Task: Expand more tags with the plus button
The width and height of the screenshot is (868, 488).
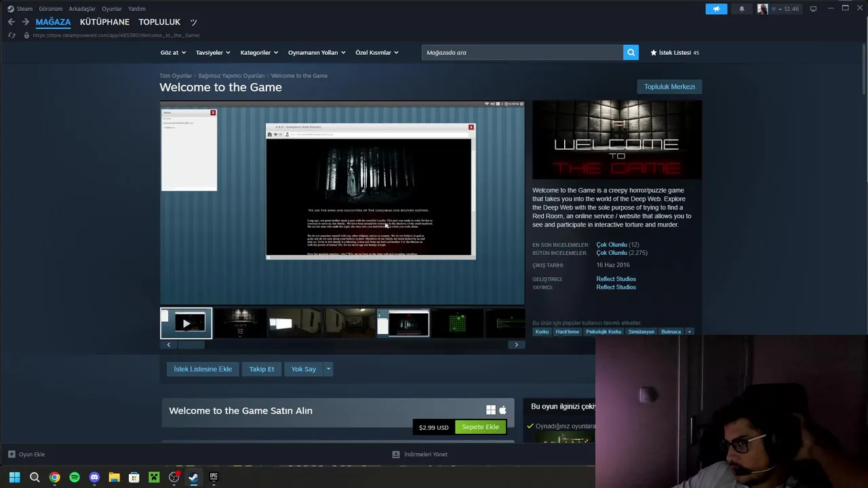Action: pyautogui.click(x=689, y=331)
